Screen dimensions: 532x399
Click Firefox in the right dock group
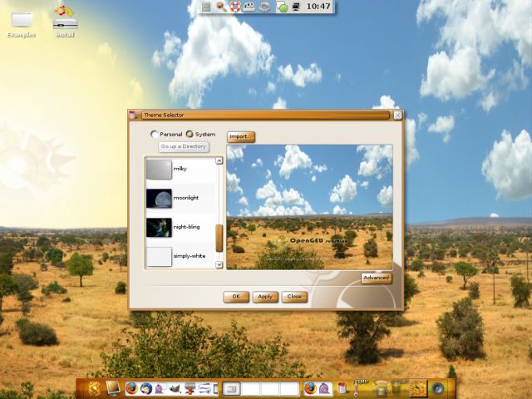(310, 388)
